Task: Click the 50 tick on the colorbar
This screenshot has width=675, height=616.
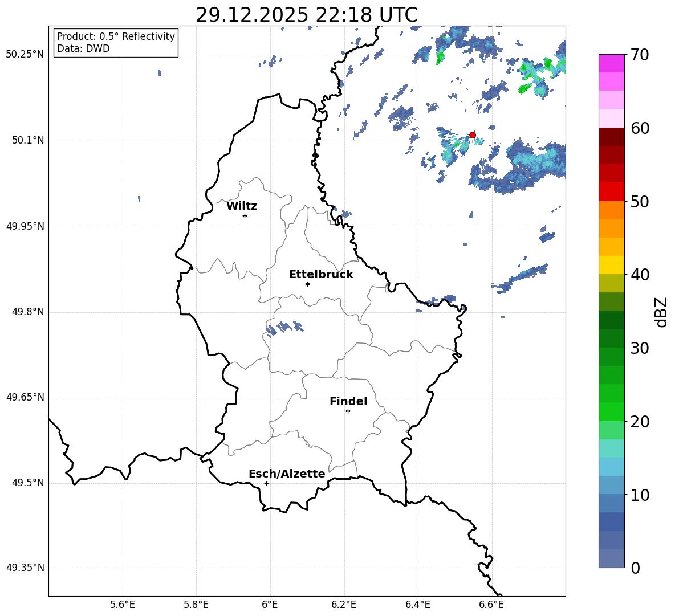Action: 639,201
